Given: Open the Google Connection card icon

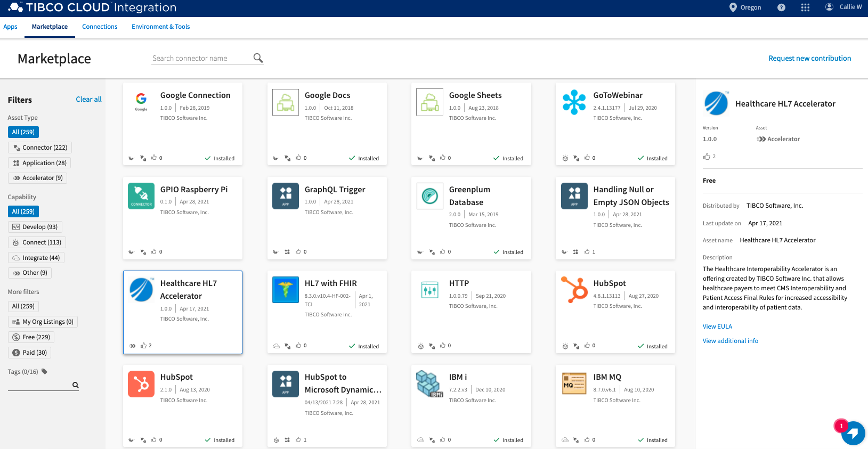Looking at the screenshot, I should 141,102.
